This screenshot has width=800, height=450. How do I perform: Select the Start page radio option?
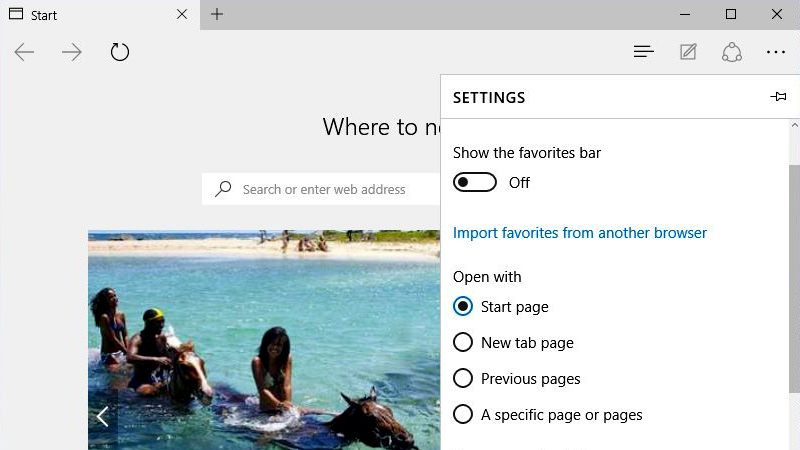463,307
